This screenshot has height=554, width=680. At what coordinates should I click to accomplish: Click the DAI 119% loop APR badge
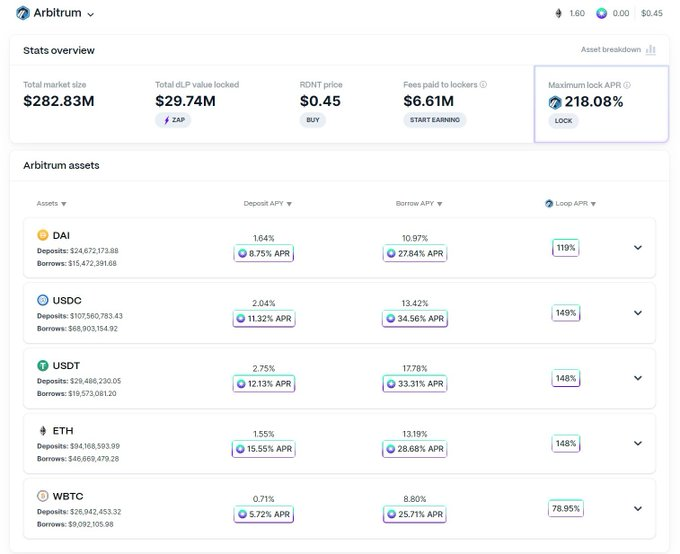point(566,248)
